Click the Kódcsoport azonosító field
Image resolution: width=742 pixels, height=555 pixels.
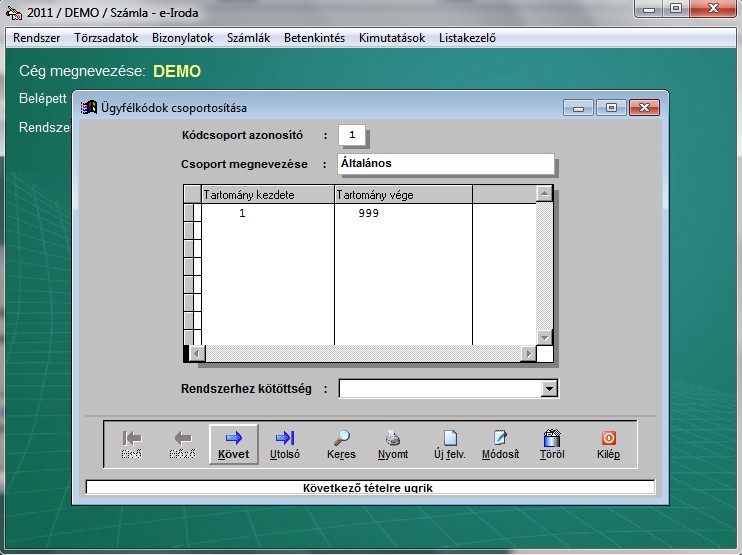(x=353, y=135)
